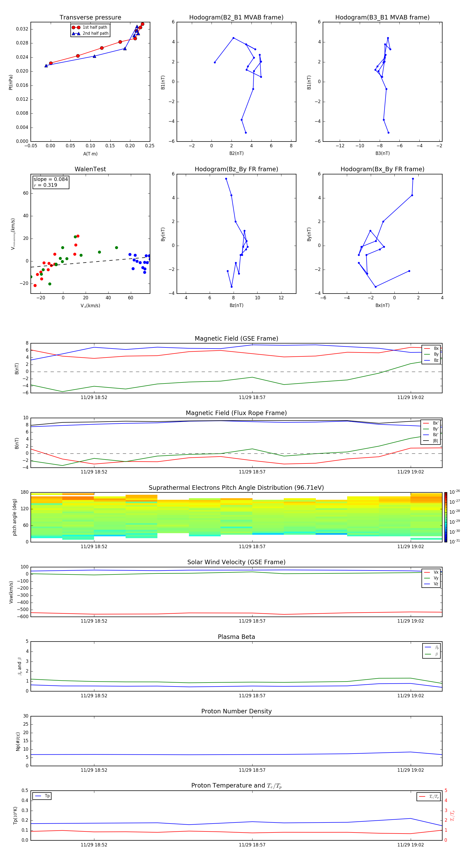The height and width of the screenshot is (868, 473).
Task: Select the 'Vy' legend entry in velocity plot
Action: (x=431, y=578)
